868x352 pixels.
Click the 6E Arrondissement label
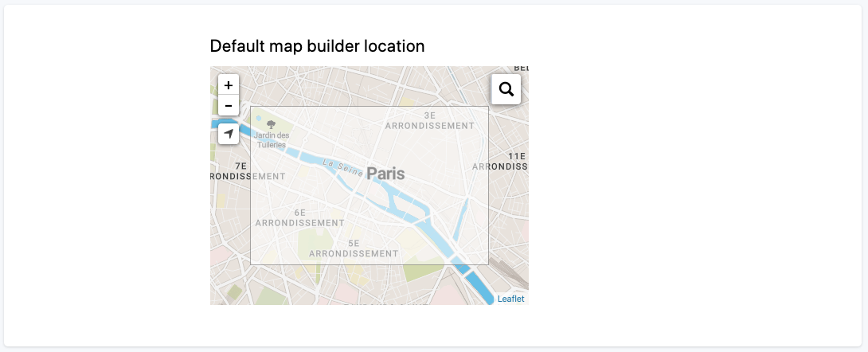click(300, 217)
